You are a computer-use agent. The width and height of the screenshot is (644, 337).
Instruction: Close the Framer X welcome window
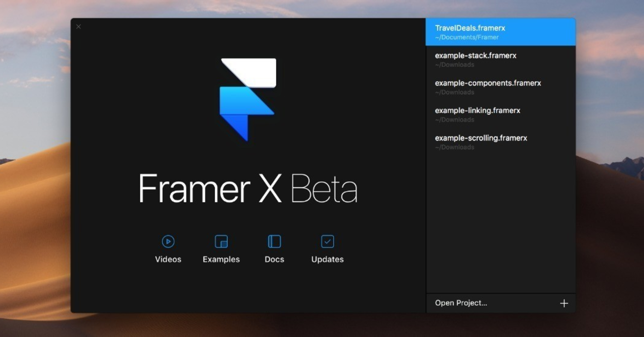tap(78, 27)
